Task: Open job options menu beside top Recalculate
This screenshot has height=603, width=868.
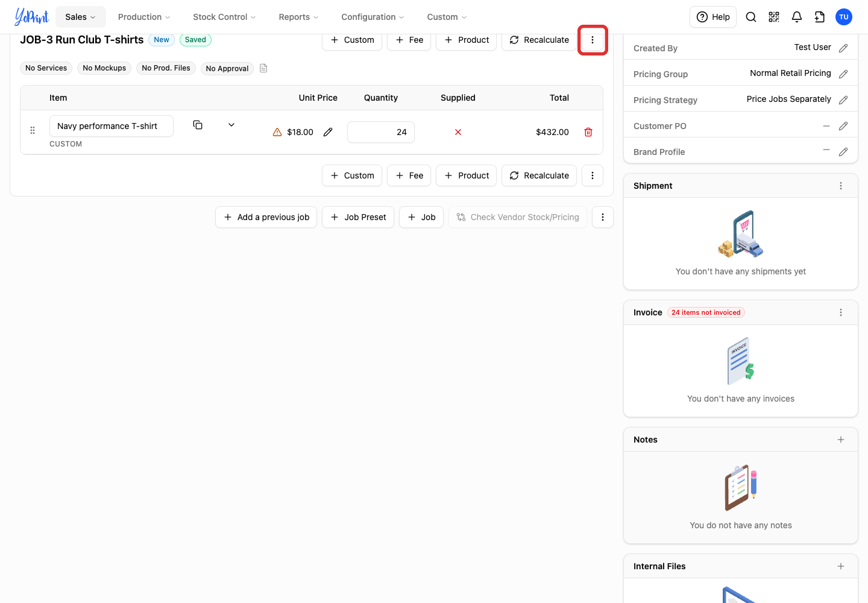Action: [x=593, y=40]
